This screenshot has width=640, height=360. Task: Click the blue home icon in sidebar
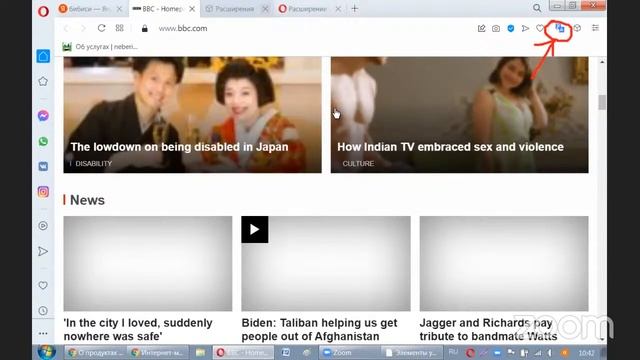pos(43,56)
